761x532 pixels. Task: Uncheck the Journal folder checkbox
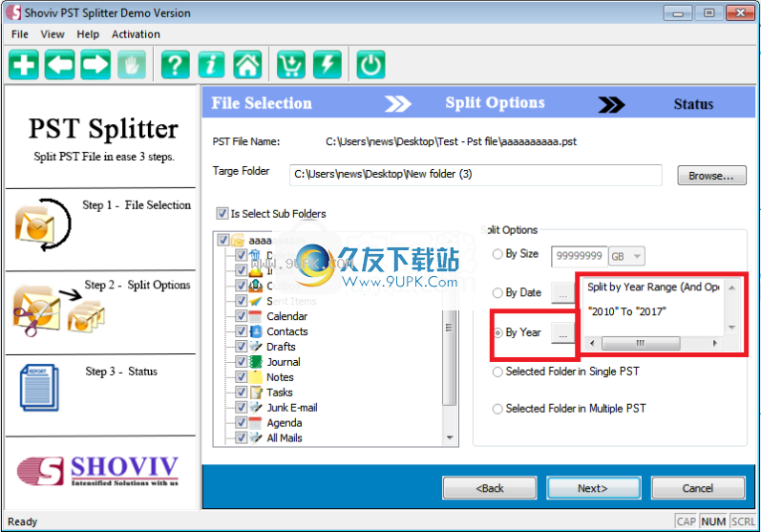tap(241, 362)
